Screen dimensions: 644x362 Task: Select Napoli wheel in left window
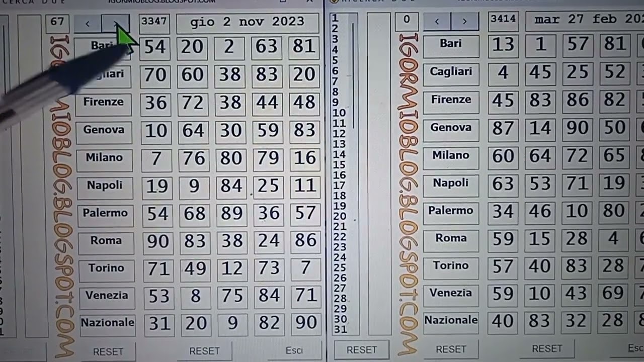(x=105, y=186)
